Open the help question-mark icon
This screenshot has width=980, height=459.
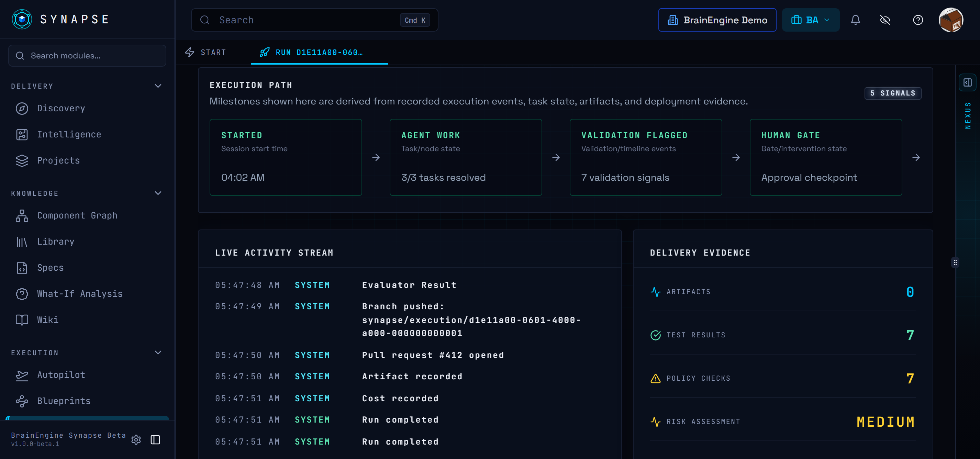917,20
